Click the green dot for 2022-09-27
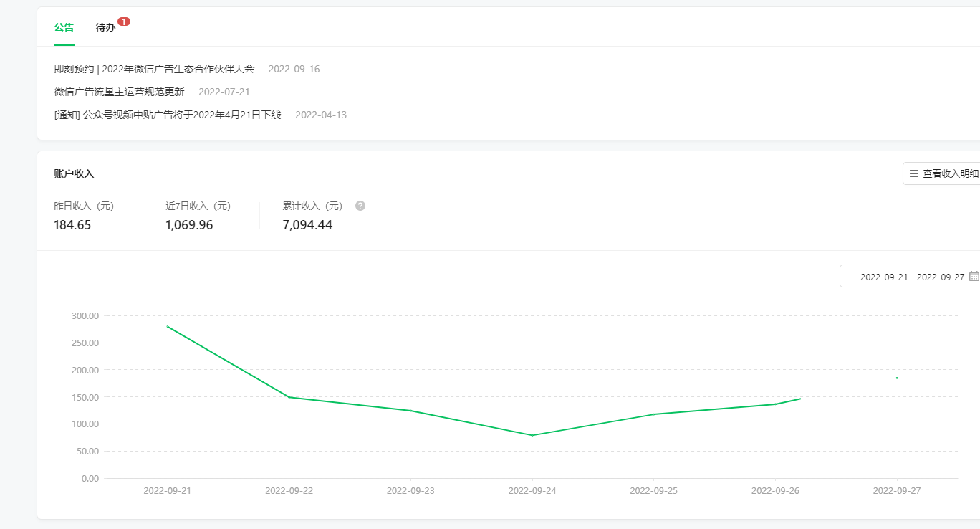 coord(897,378)
